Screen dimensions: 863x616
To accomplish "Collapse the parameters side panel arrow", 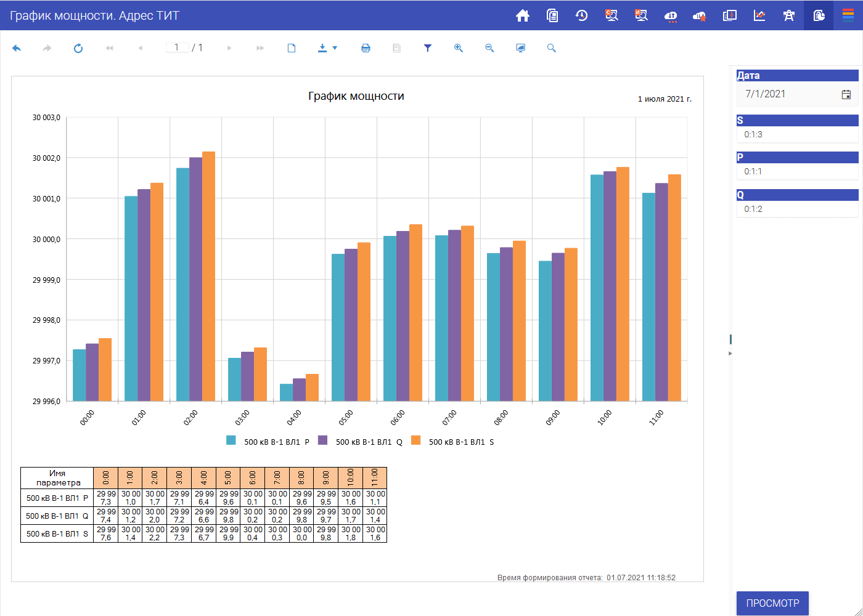I will 730,354.
